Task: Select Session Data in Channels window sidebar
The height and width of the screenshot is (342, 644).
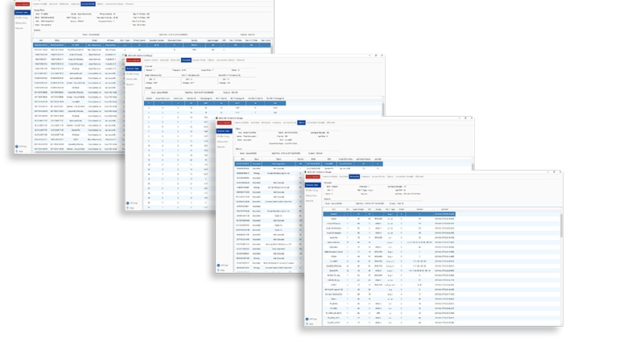Action: click(x=134, y=68)
